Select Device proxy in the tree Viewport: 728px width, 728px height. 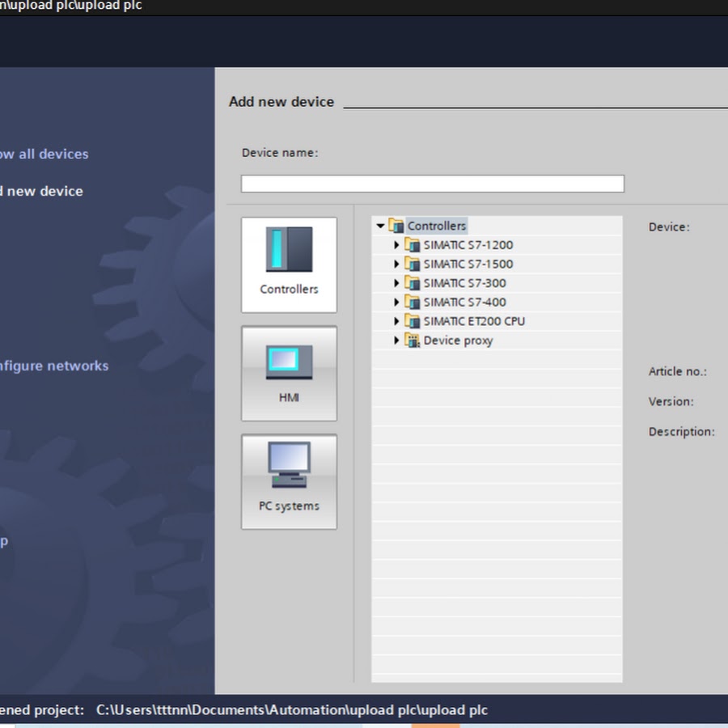(x=459, y=341)
